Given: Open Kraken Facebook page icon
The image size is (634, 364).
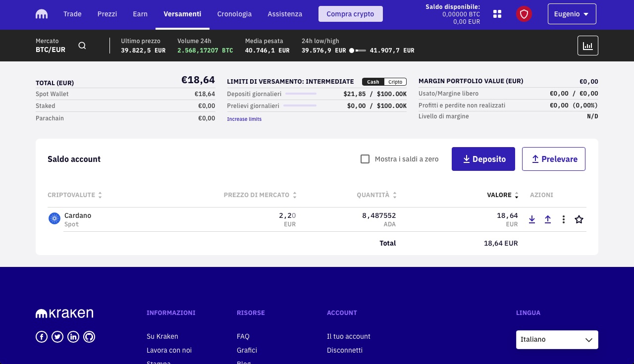Looking at the screenshot, I should (42, 337).
